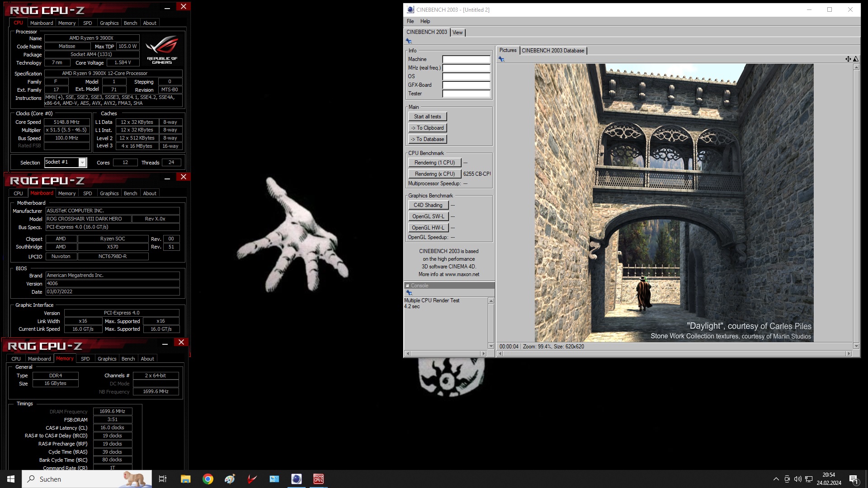Run Rendering (1 CPU) benchmark
This screenshot has width=868, height=488.
tap(434, 163)
